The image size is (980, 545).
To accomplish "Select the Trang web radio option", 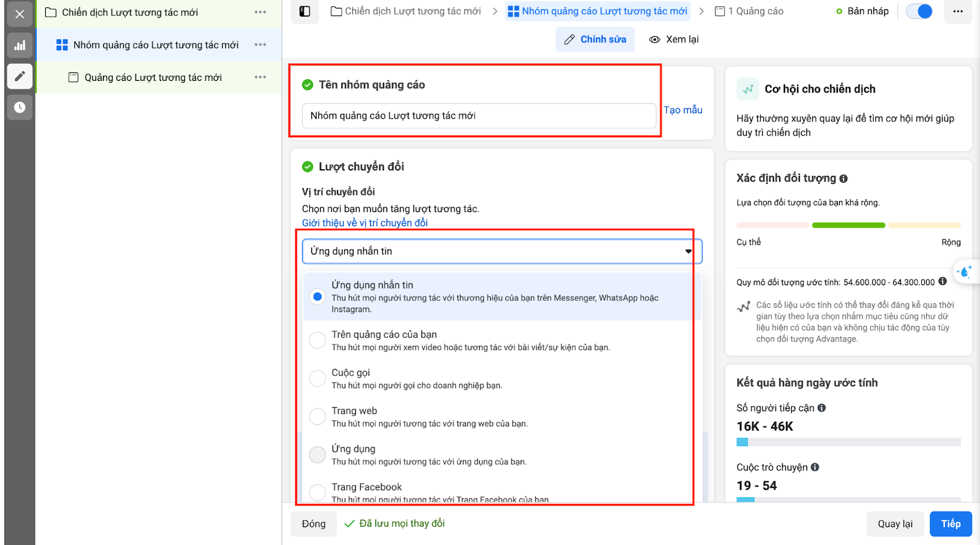I will tap(317, 416).
